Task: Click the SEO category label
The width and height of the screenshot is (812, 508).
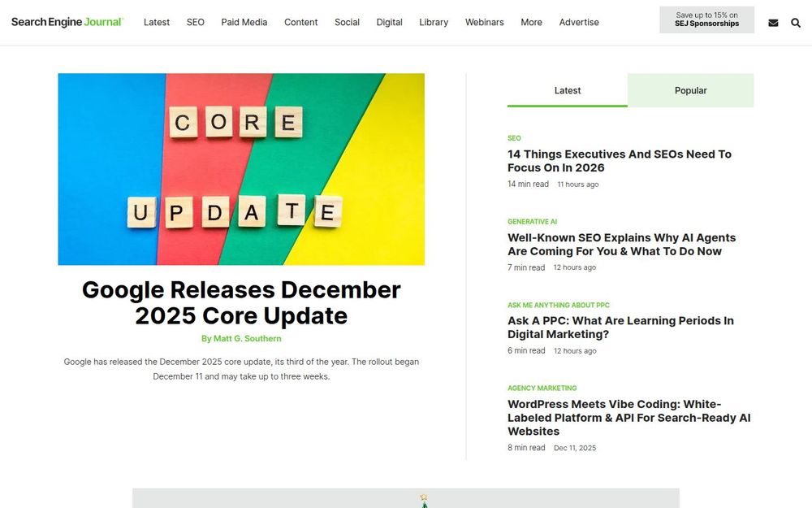Action: 514,138
